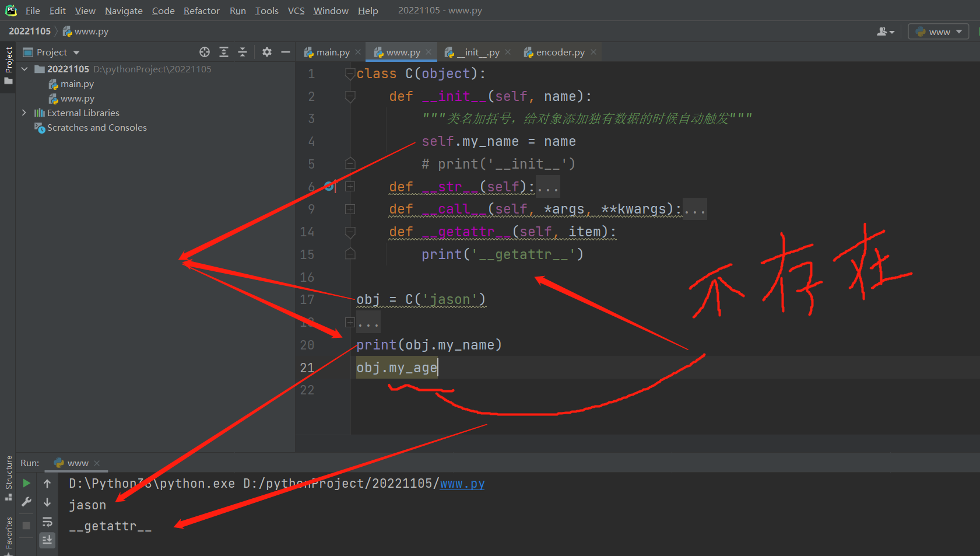Collapse the 20221105 project folder
980x556 pixels.
[24, 69]
